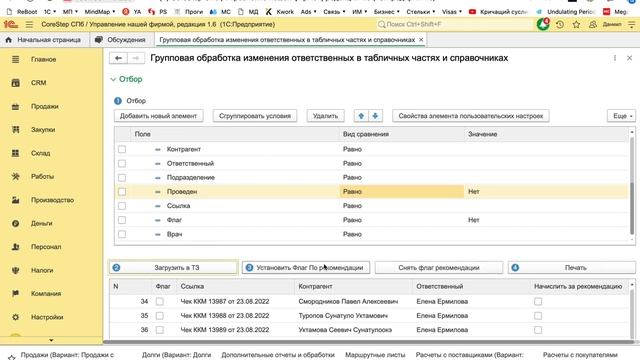Viewport: 640px width, 360px height.
Task: Open the Деньги sidebar section
Action: 41,223
